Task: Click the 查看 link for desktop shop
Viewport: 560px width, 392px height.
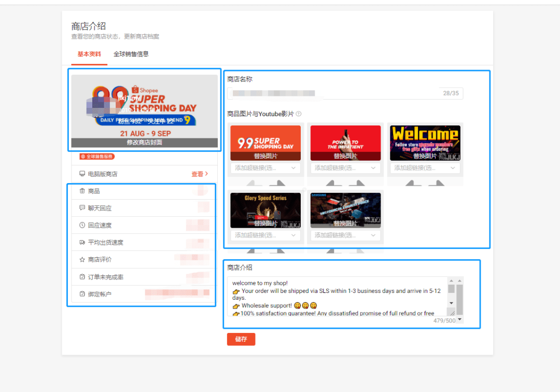Action: 200,174
